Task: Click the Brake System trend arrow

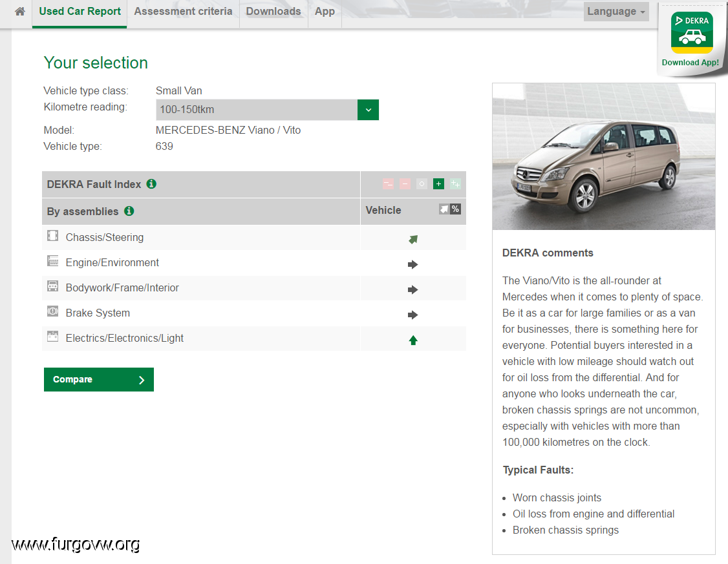Action: [412, 315]
